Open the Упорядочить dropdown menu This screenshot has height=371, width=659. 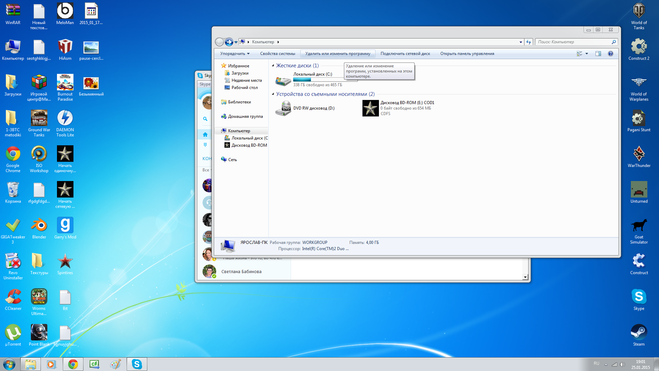point(235,54)
